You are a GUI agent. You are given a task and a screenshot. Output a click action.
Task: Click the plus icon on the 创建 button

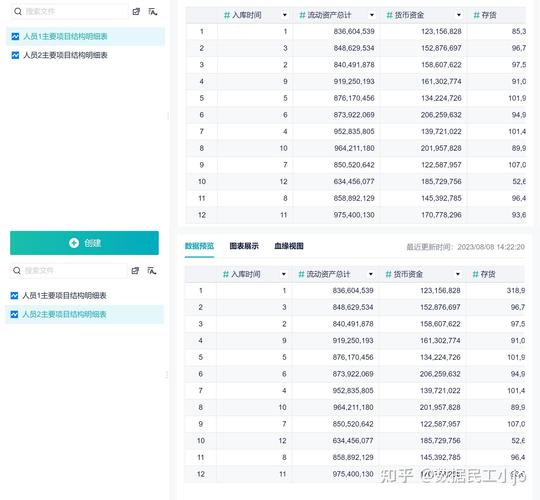(74, 243)
